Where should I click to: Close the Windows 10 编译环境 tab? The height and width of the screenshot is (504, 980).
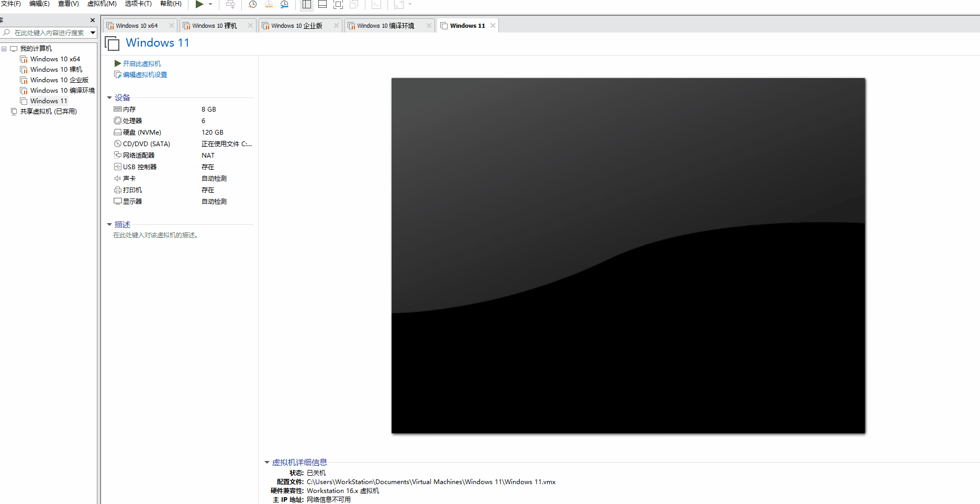(x=429, y=26)
